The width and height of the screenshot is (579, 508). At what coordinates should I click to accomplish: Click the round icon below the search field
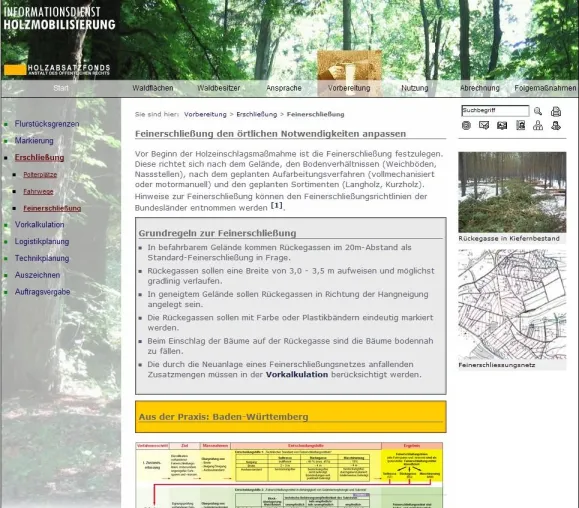click(466, 126)
